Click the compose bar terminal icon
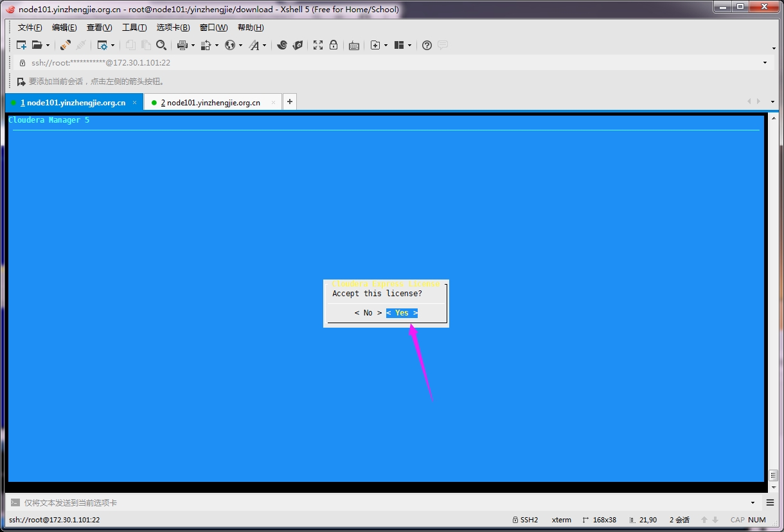The image size is (784, 532). [15, 502]
